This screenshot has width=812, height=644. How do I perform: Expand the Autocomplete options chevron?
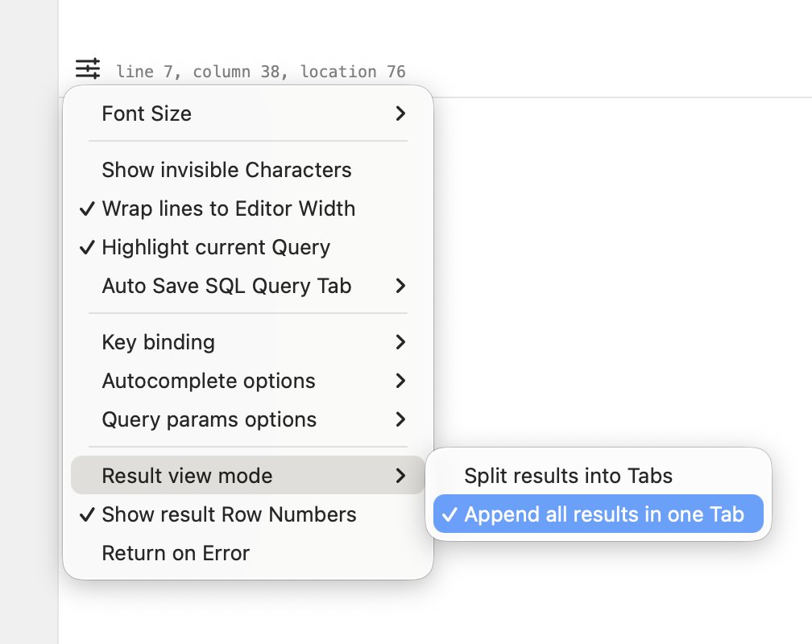point(400,381)
